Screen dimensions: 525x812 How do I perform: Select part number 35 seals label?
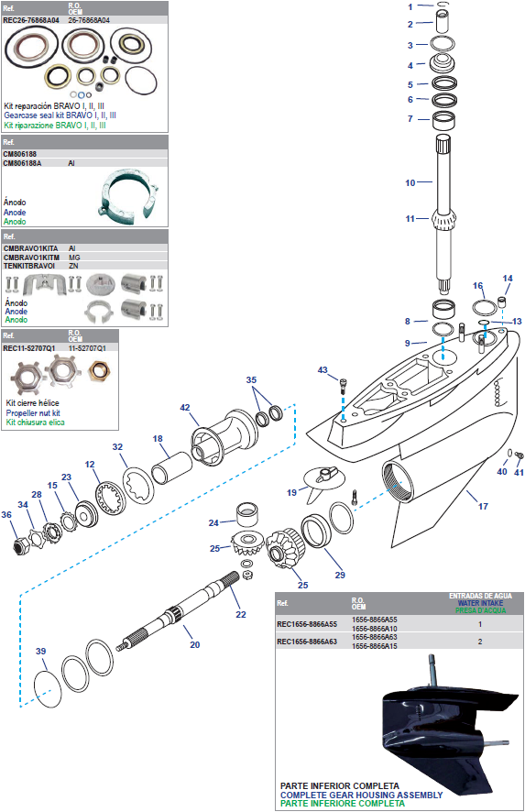251,380
